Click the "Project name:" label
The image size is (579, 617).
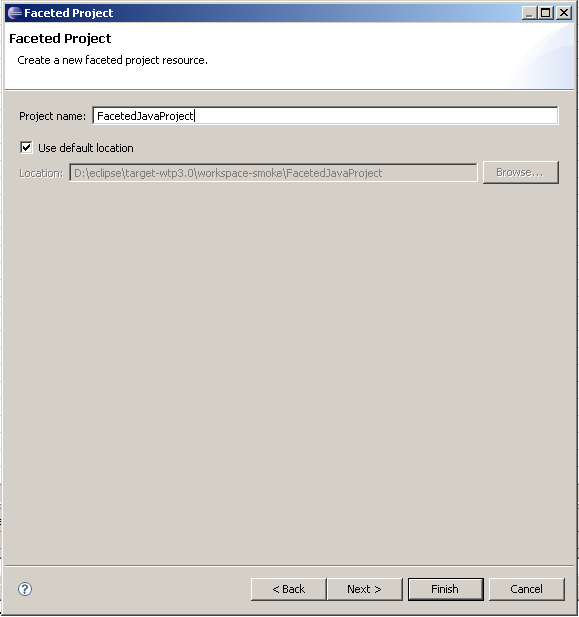(52, 116)
